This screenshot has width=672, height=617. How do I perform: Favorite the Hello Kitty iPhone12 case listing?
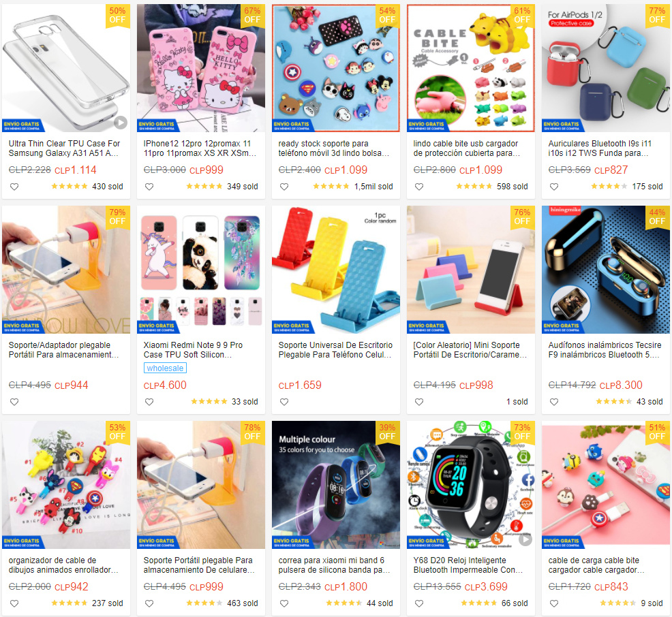click(149, 187)
